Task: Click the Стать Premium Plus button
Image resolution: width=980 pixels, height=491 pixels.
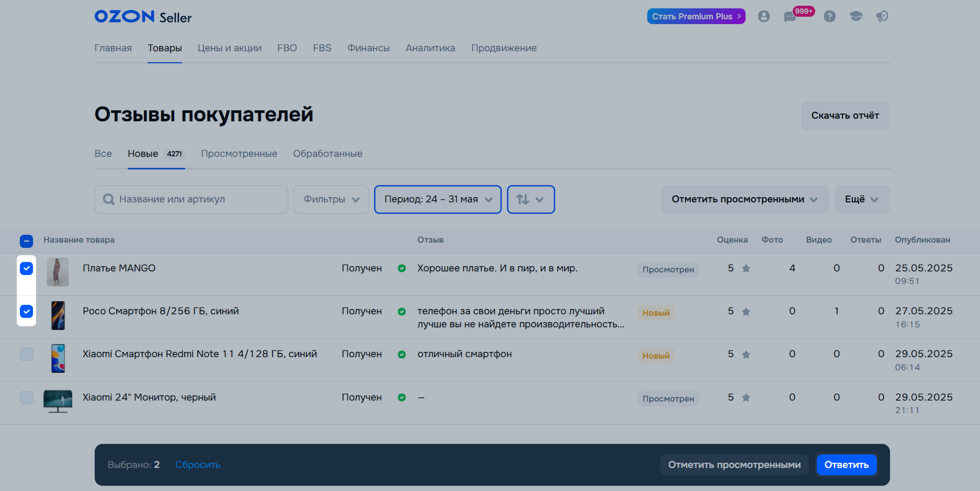Action: (x=696, y=16)
